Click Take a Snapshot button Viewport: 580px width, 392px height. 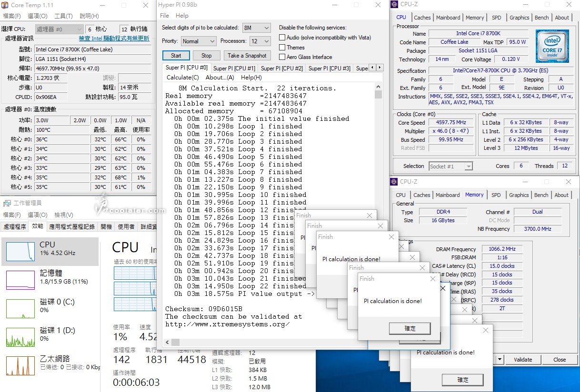[247, 56]
